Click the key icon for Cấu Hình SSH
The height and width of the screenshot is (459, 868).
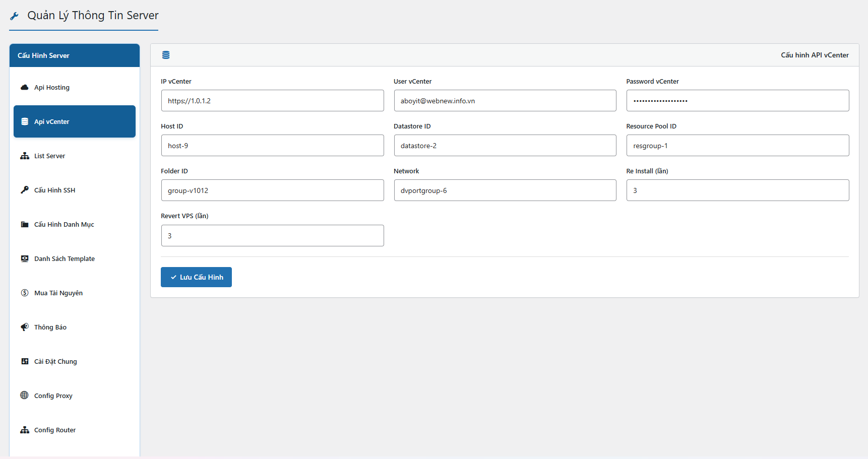pos(24,190)
